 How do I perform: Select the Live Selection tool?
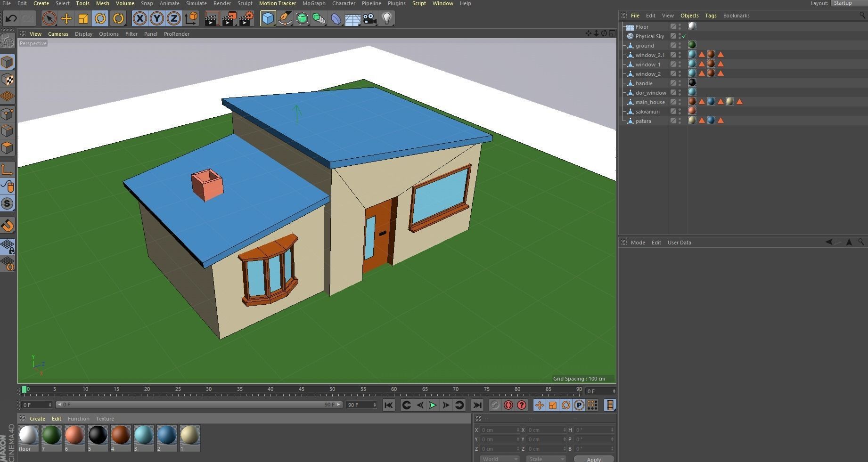pyautogui.click(x=49, y=18)
